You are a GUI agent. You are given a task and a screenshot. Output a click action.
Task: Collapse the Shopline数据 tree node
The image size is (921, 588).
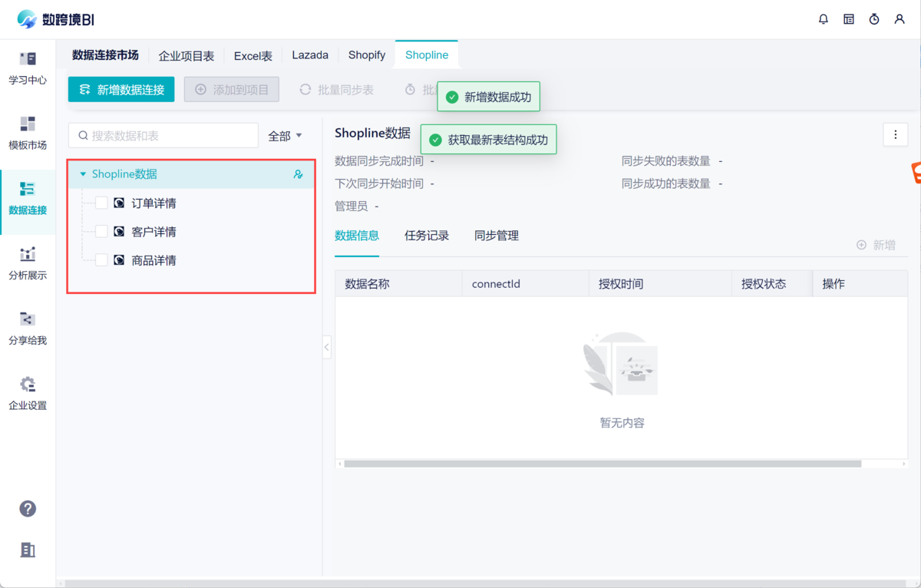tap(83, 174)
